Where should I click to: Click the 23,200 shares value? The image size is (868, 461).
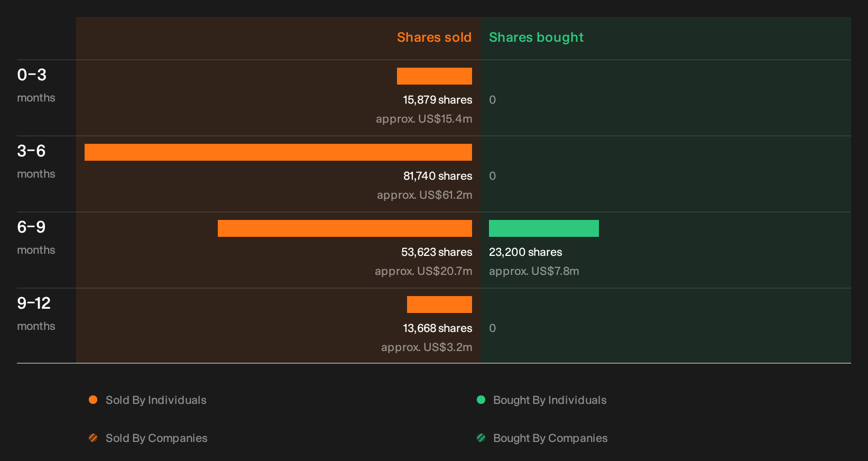tap(525, 252)
